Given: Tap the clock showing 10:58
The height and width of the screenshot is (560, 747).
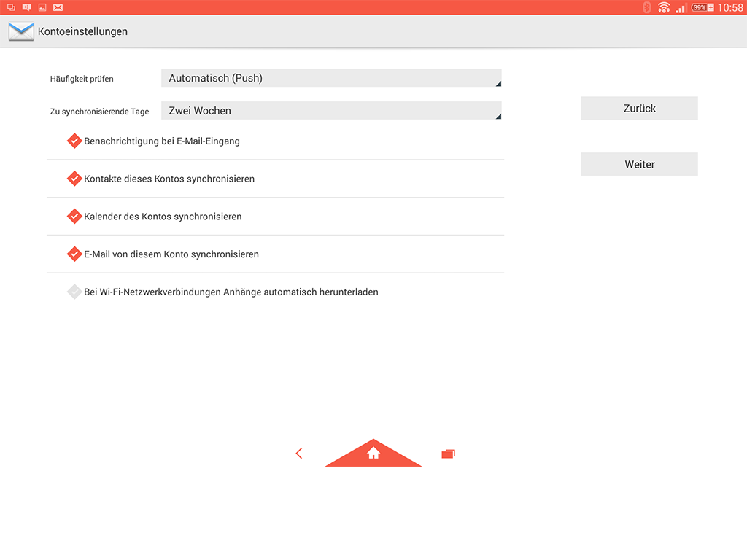Looking at the screenshot, I should [x=730, y=7].
